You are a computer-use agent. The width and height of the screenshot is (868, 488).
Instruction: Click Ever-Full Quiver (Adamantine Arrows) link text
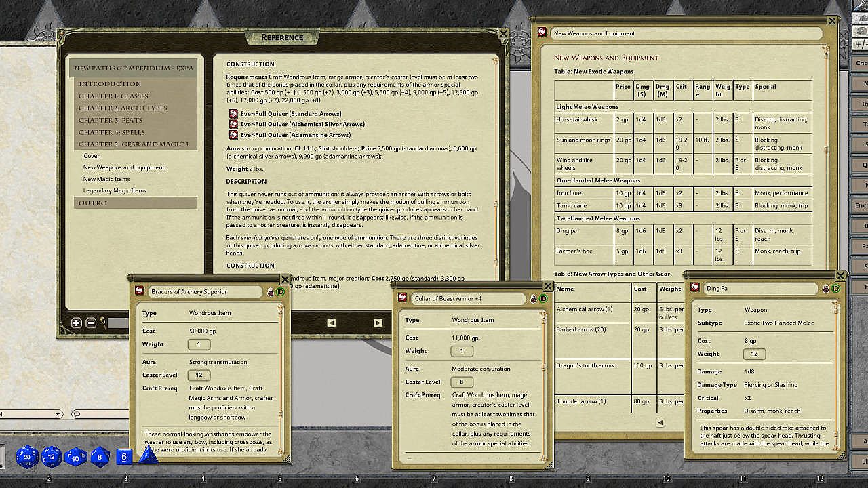point(296,135)
